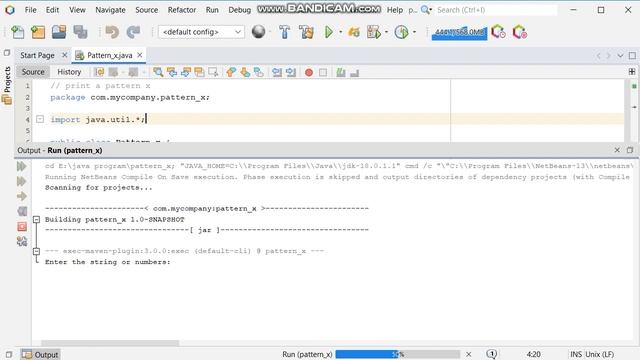Image resolution: width=640 pixels, height=360 pixels.
Task: Open the Edit menu
Action: [x=52, y=10]
